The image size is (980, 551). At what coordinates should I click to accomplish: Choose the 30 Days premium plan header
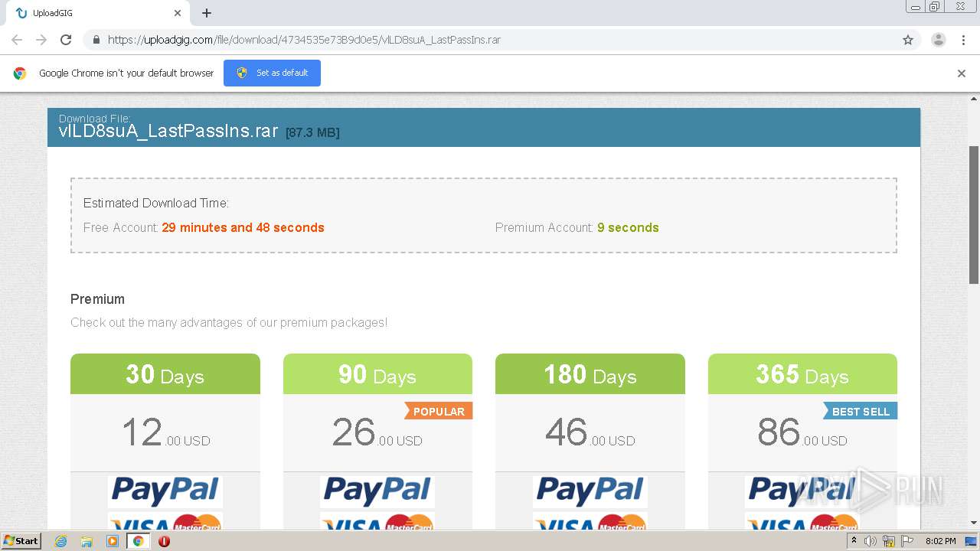(165, 374)
